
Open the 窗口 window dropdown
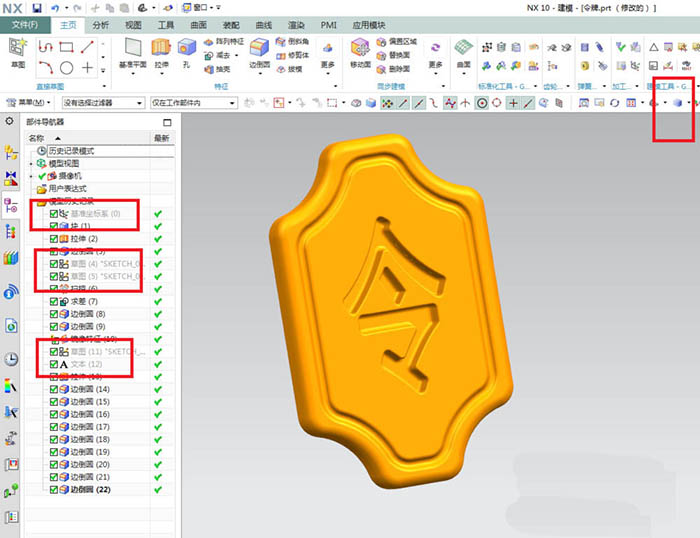point(198,8)
